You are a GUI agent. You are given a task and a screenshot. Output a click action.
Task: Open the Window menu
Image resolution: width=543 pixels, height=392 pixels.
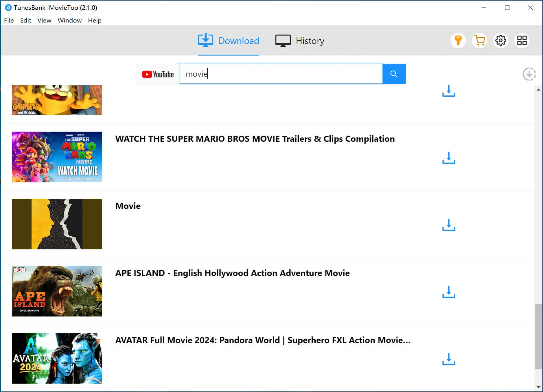click(69, 20)
